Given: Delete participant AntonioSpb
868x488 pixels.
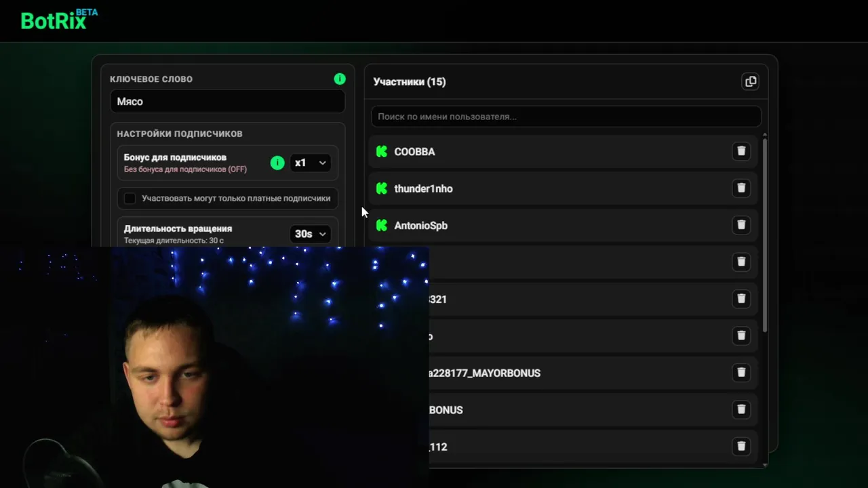Looking at the screenshot, I should pos(741,224).
